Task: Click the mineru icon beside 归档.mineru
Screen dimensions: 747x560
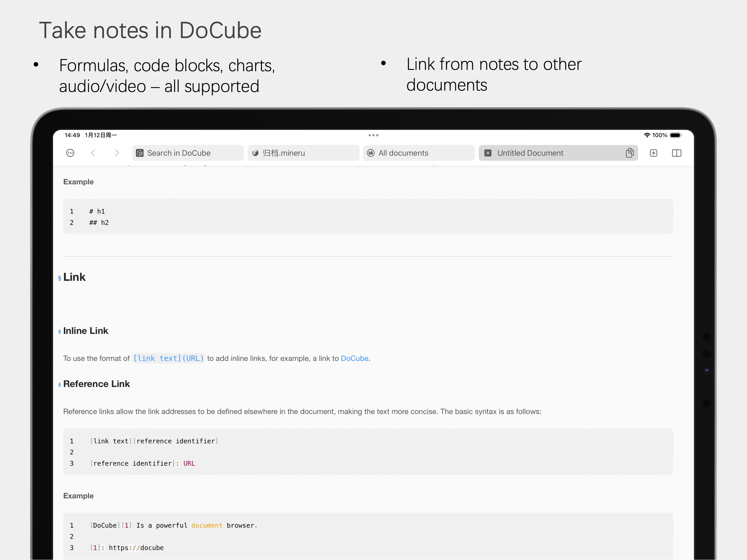Action: point(255,153)
